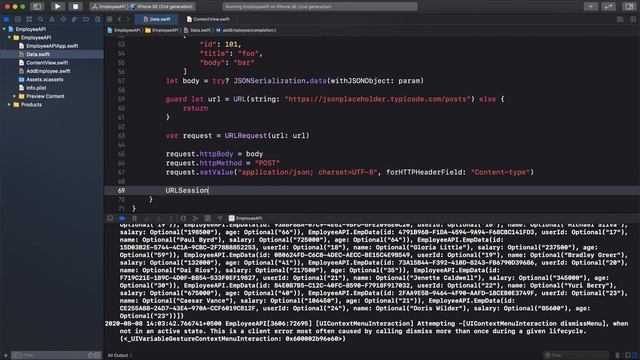Open the related items grid icon
The image size is (640, 360).
(x=109, y=19)
